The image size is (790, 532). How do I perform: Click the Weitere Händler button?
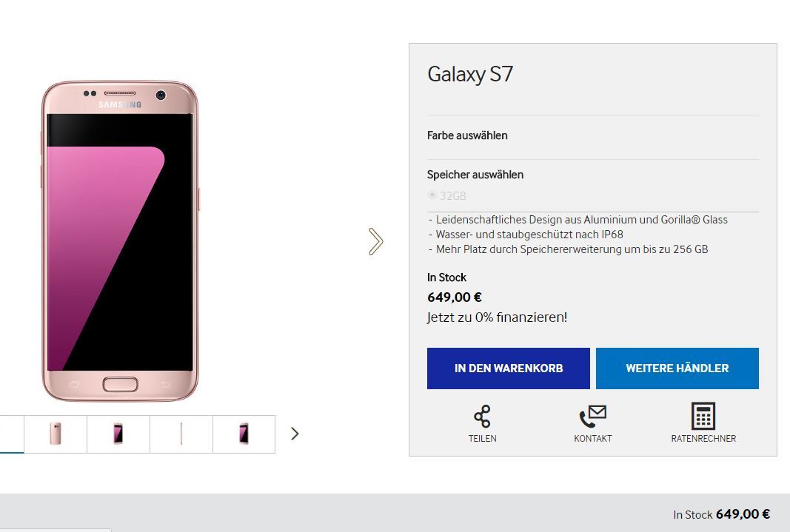tap(677, 368)
